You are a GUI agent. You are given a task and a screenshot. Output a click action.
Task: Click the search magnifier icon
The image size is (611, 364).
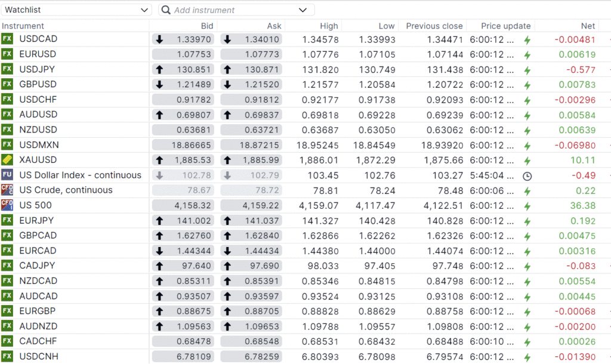coord(166,10)
